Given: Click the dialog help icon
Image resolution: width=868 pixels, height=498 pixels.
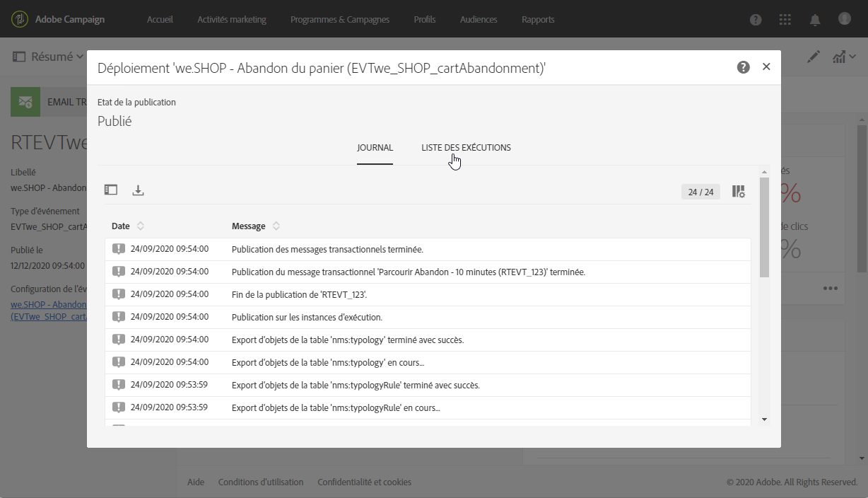Looking at the screenshot, I should tap(743, 67).
